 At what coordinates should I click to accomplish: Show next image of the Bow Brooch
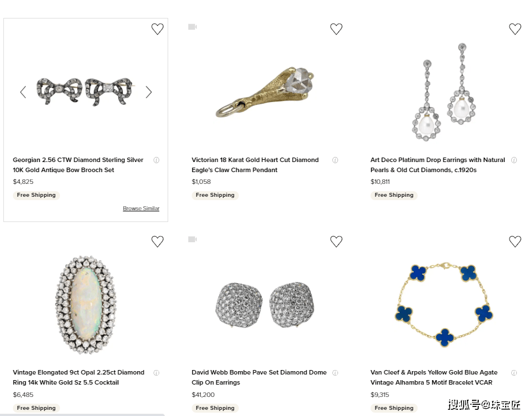coord(149,92)
